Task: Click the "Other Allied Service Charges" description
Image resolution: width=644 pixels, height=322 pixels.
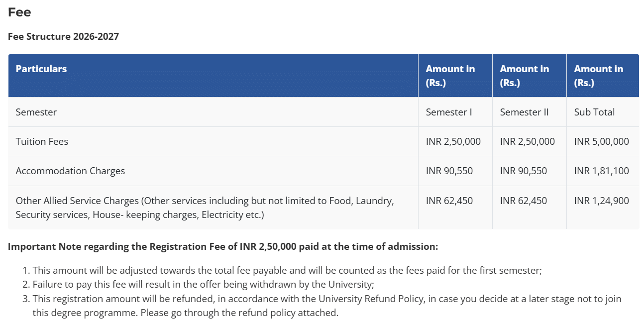Action: 205,208
